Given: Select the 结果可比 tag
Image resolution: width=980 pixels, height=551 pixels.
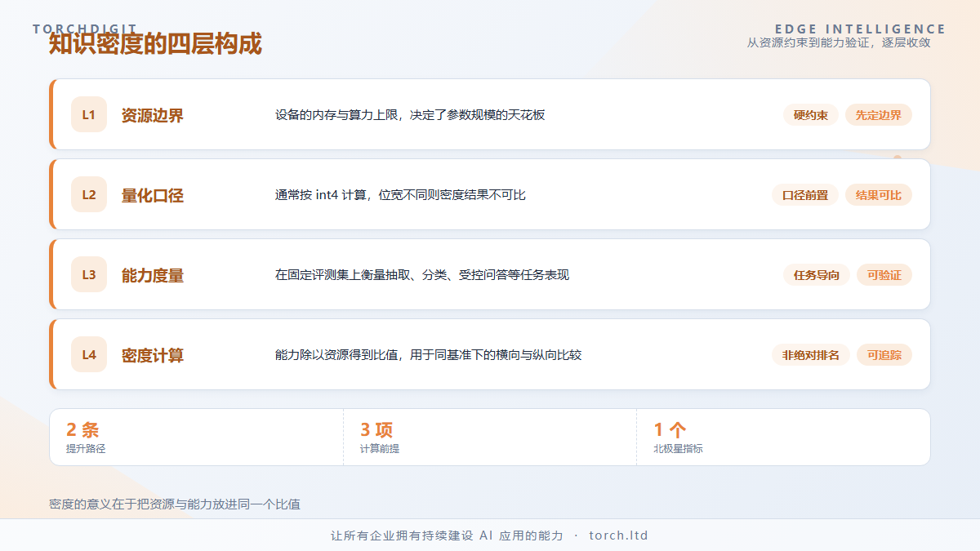Looking at the screenshot, I should click(879, 195).
